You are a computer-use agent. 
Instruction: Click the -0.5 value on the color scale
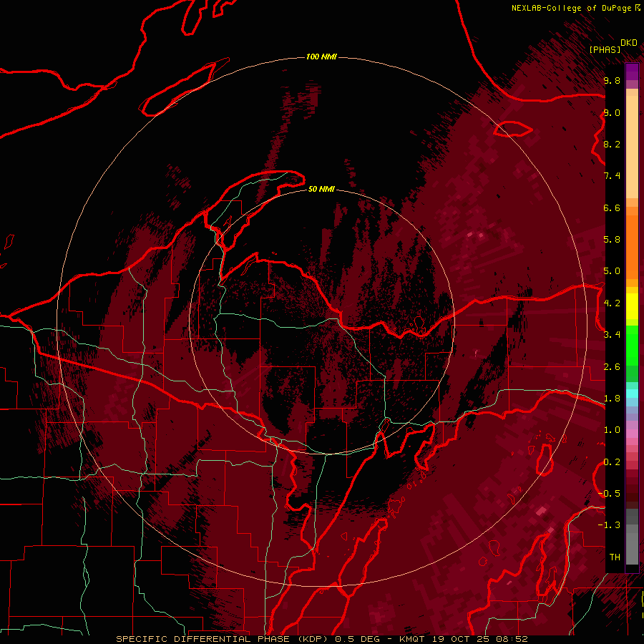(x=609, y=494)
